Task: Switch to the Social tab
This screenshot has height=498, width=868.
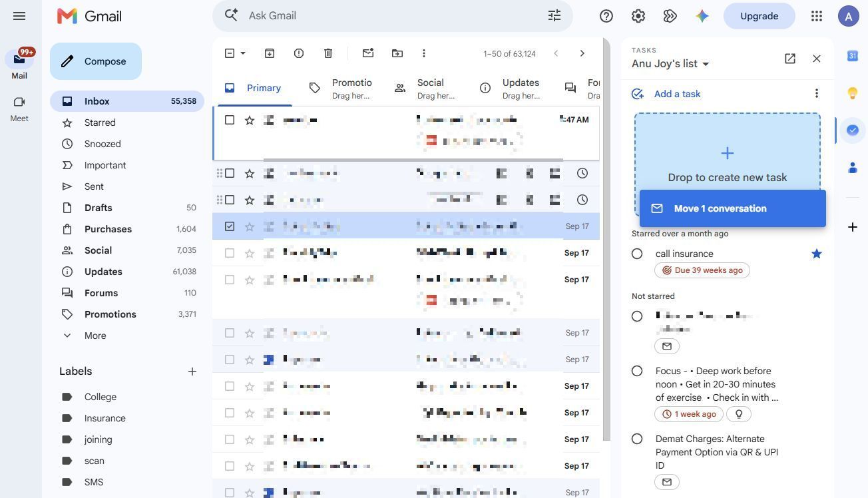Action: (425, 88)
